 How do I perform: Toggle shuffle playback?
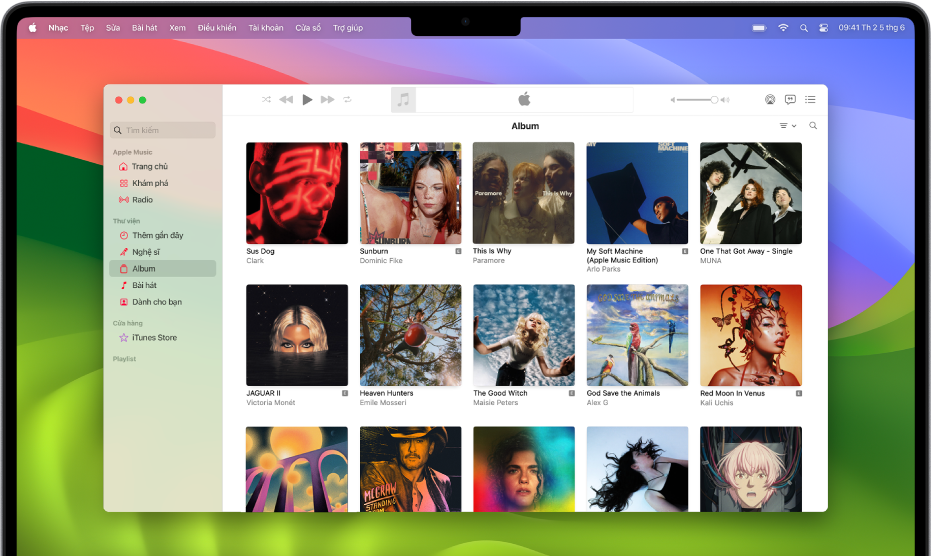(x=267, y=99)
